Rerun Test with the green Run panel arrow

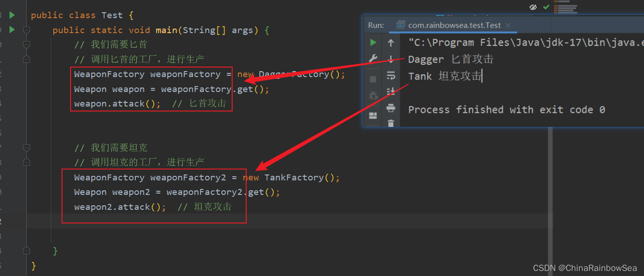(x=373, y=43)
